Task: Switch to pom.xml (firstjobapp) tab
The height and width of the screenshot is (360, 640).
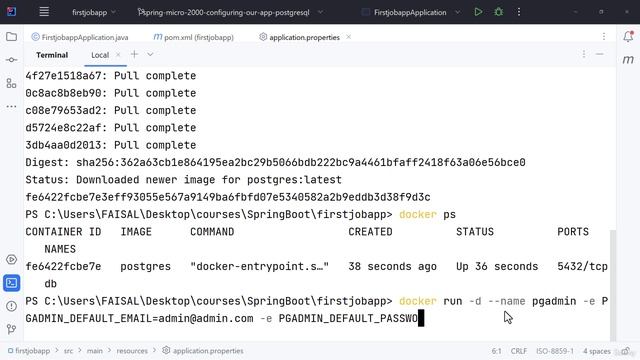Action: tap(193, 37)
